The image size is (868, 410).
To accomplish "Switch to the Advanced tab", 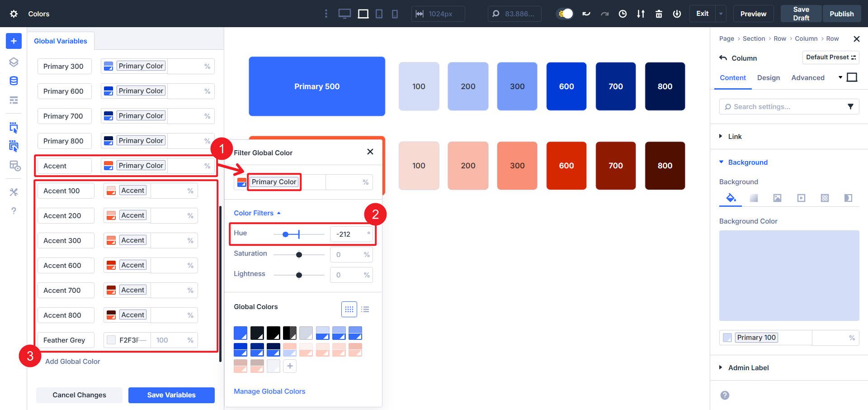I will pos(808,77).
